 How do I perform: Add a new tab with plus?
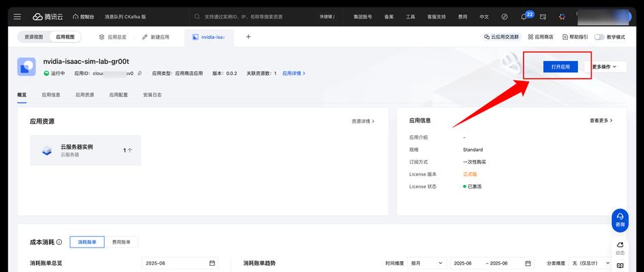(x=248, y=37)
